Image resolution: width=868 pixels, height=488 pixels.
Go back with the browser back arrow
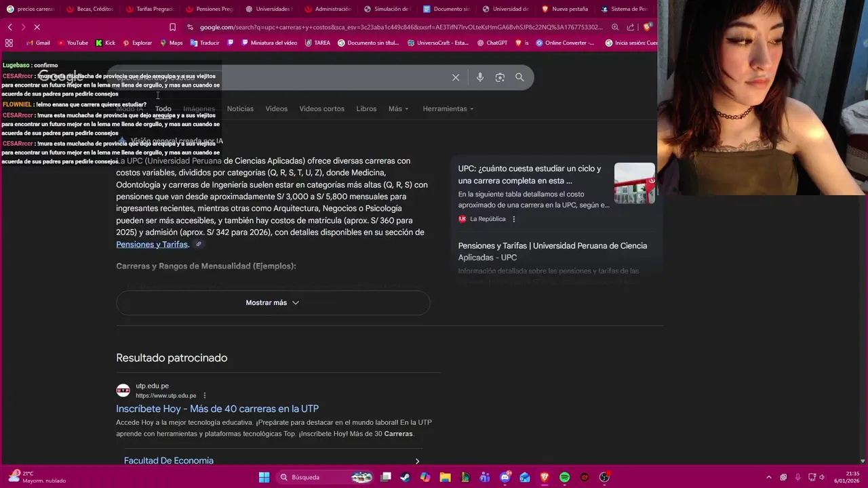coord(9,27)
